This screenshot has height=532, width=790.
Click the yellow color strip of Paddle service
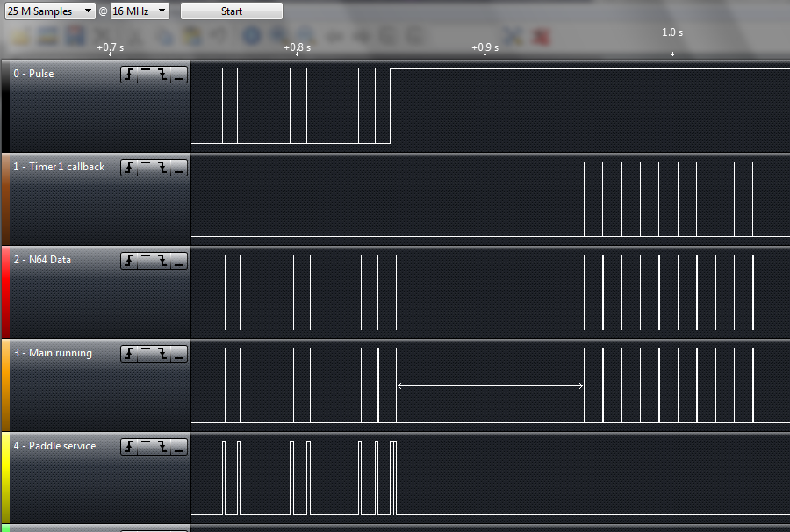(5, 478)
